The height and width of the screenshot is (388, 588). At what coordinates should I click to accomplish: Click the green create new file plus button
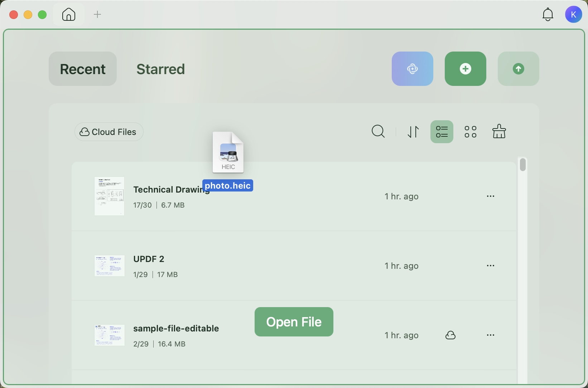(x=466, y=69)
